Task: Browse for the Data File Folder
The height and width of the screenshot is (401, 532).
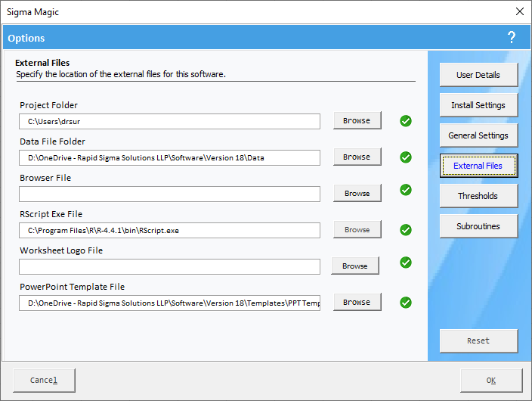Action: pos(357,157)
